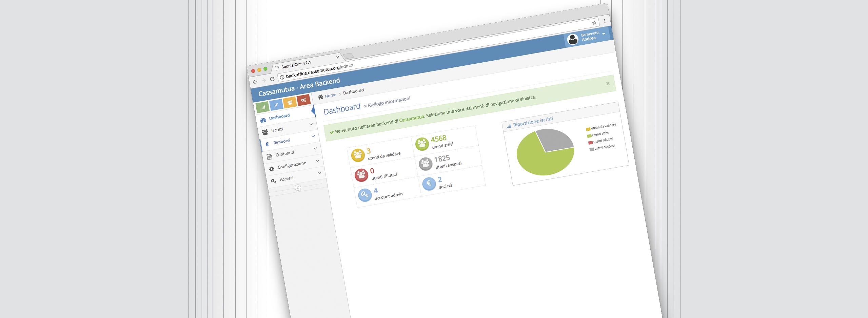Click the blue key account admin icon

[365, 195]
